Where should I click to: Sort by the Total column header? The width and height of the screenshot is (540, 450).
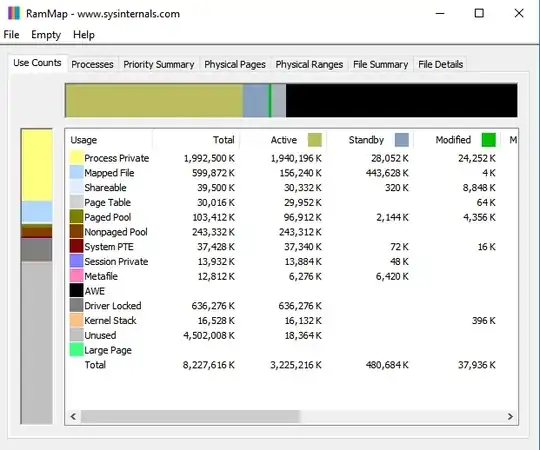click(x=224, y=140)
